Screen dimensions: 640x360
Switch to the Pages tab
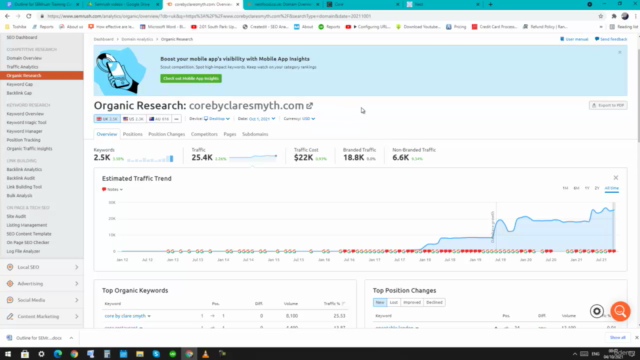pyautogui.click(x=230, y=134)
